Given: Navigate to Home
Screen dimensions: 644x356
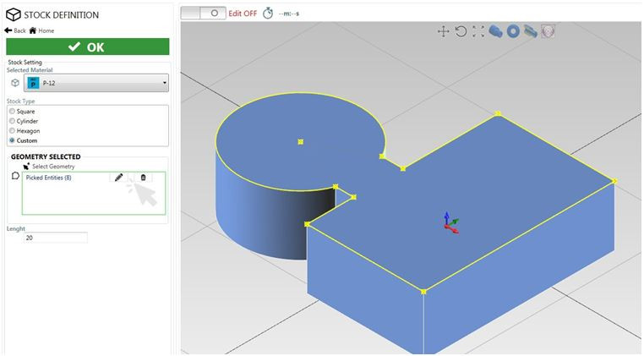Looking at the screenshot, I should pos(41,30).
